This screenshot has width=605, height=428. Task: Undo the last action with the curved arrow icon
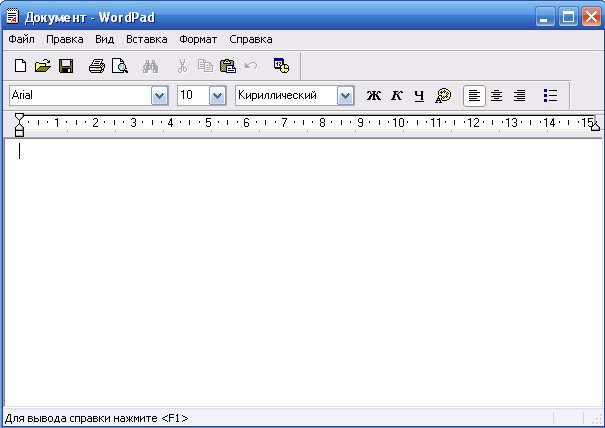tap(251, 65)
